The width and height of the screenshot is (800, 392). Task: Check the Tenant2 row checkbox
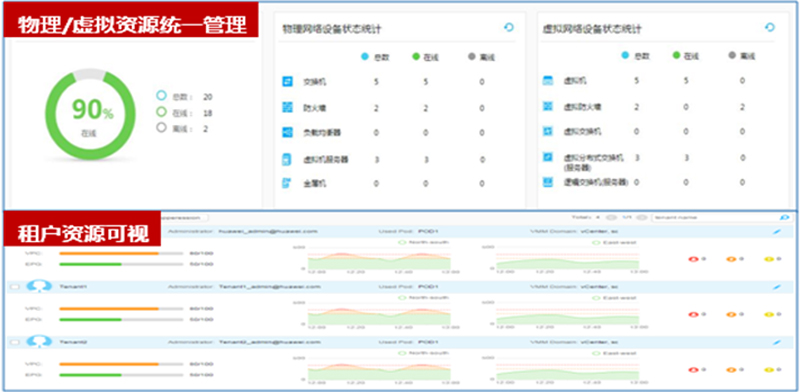point(15,342)
